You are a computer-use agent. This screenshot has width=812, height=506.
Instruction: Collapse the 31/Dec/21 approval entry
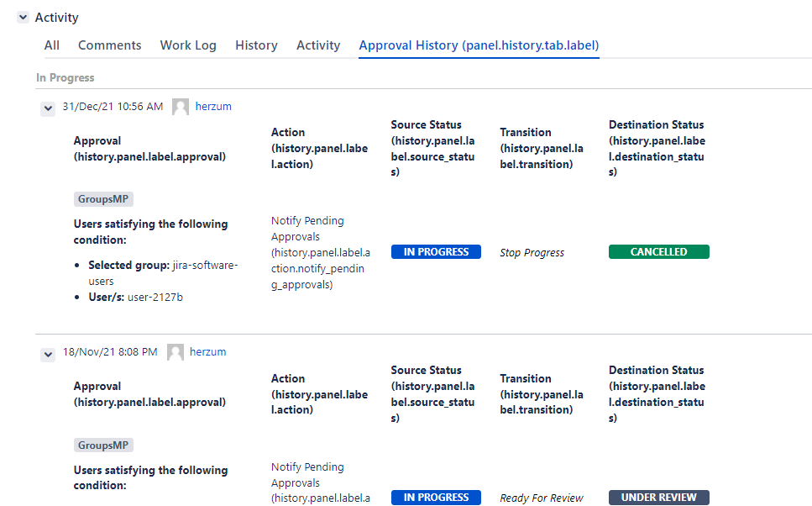coord(48,108)
